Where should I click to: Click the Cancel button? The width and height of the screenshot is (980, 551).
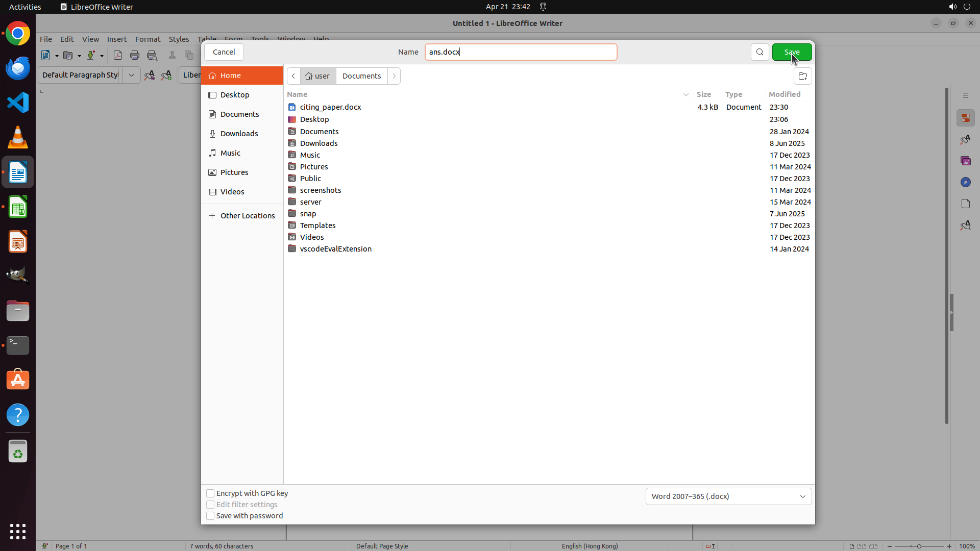coord(224,52)
